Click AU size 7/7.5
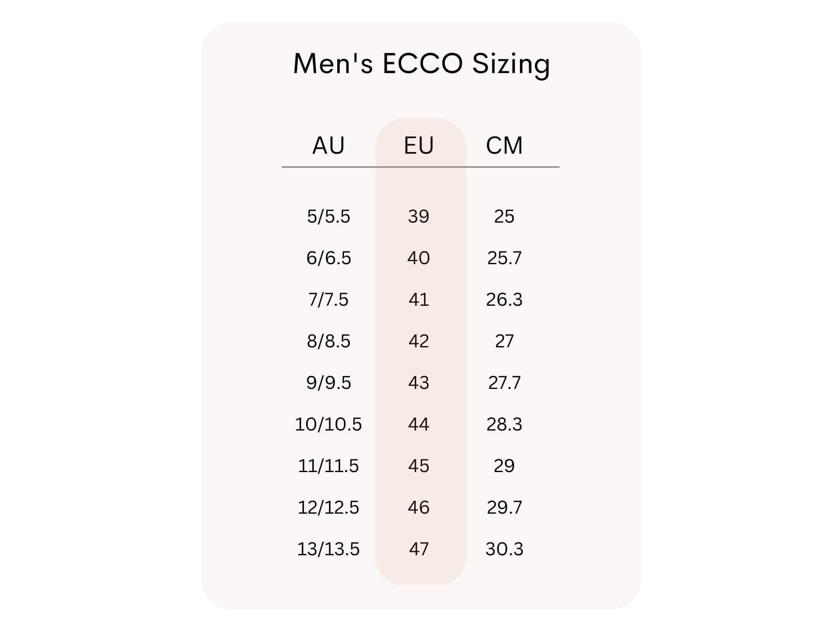840x630 pixels. 328,299
